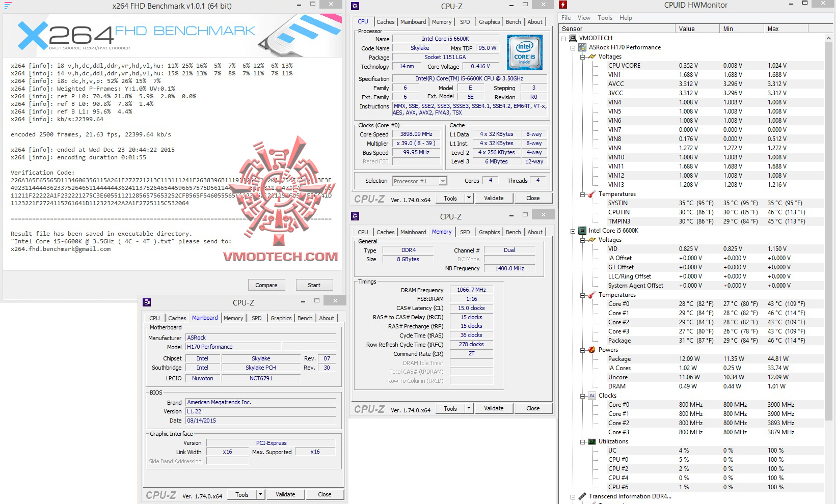Click the CPU-Z title icon in the CPU-tab window
Screen dimensions: 836x504
click(x=355, y=6)
